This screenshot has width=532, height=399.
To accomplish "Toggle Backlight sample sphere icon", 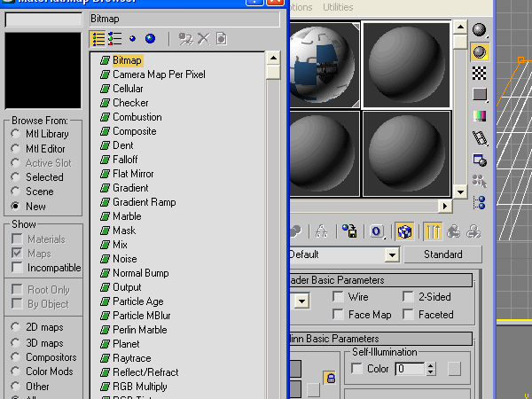I will point(480,52).
